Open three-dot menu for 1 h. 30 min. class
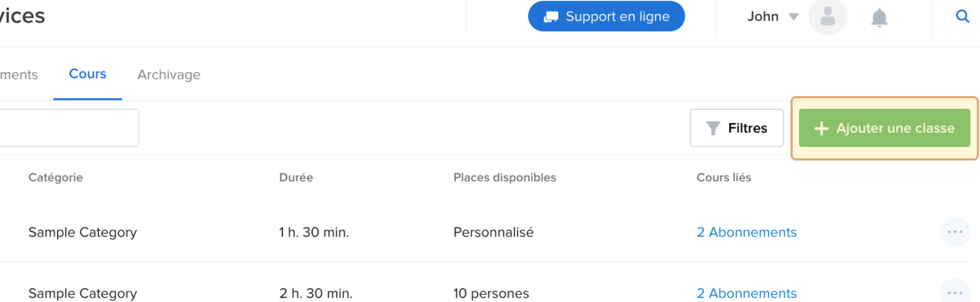The height and width of the screenshot is (302, 980). pyautogui.click(x=955, y=232)
